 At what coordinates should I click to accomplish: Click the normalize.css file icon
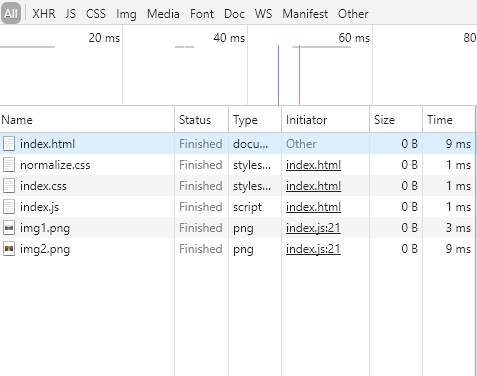click(x=9, y=165)
